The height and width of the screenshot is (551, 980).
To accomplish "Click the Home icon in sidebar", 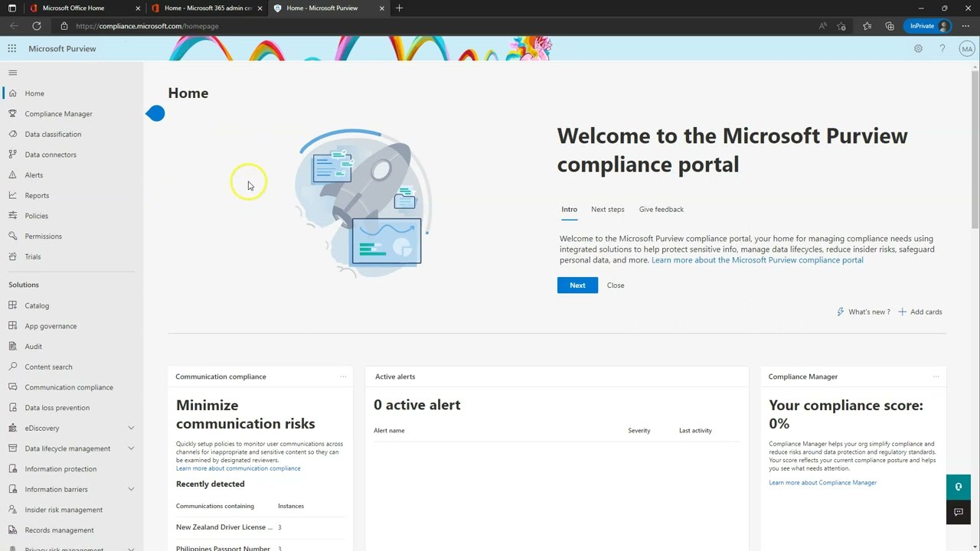I will pos(12,93).
